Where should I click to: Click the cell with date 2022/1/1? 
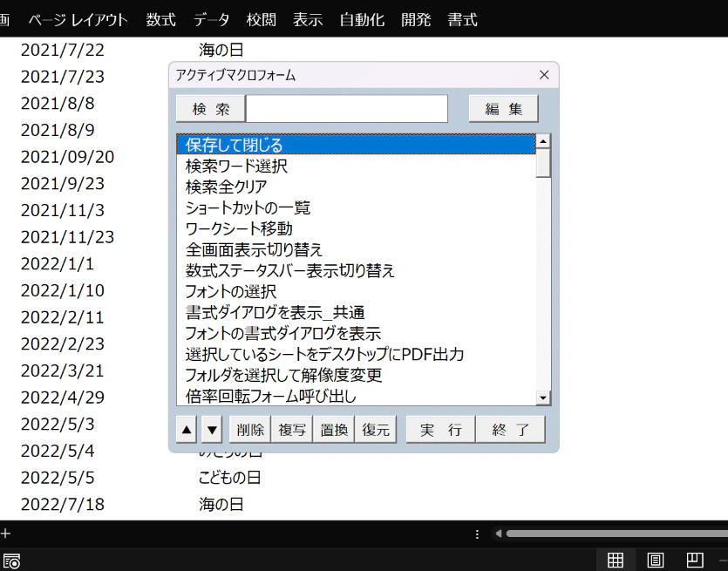58,263
